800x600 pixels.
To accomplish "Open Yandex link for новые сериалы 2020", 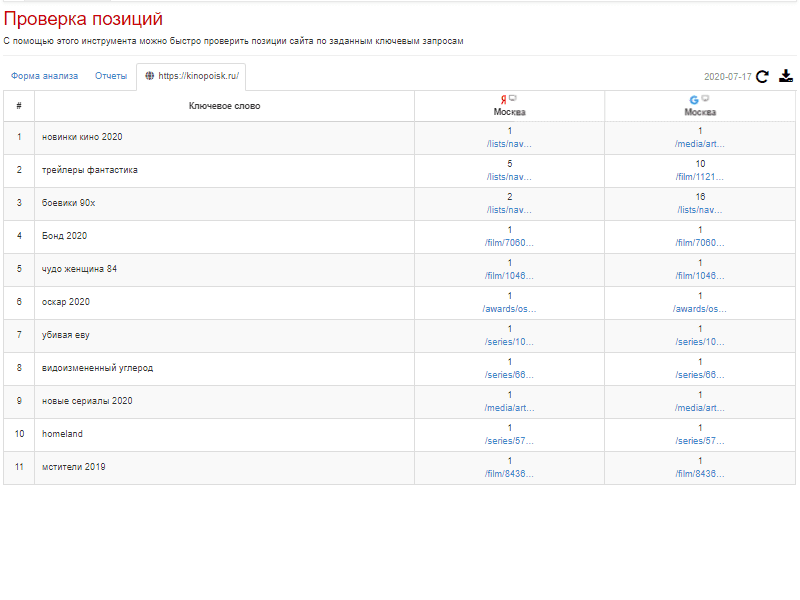I will tap(509, 408).
